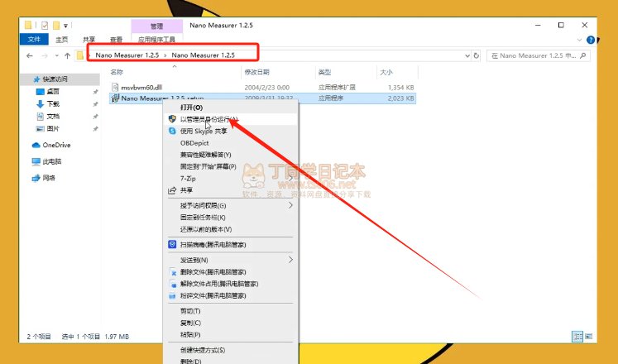Choose 粉碎文件(腾讯电脑管家) entry
Screen dimensions: 618x364
[231, 295]
